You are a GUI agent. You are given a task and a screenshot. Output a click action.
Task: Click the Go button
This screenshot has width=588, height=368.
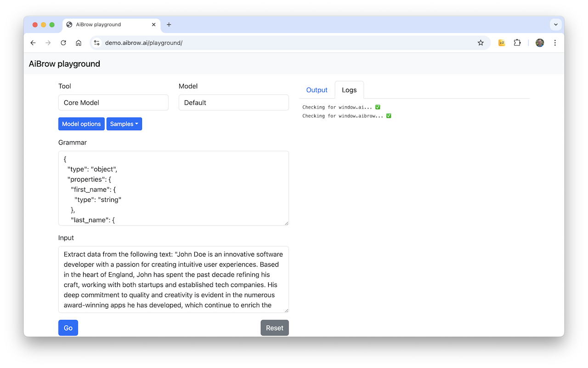(68, 328)
